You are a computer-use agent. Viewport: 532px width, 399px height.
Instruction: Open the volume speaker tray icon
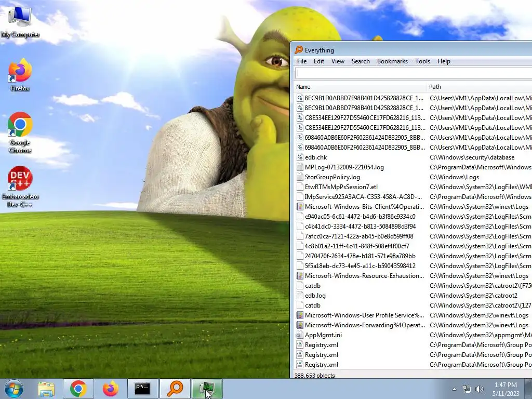click(x=480, y=389)
